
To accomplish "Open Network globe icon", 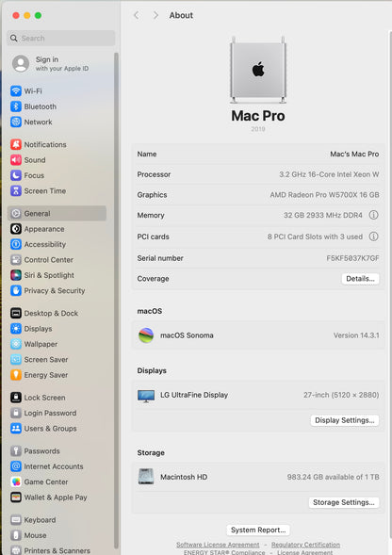I will tap(16, 122).
